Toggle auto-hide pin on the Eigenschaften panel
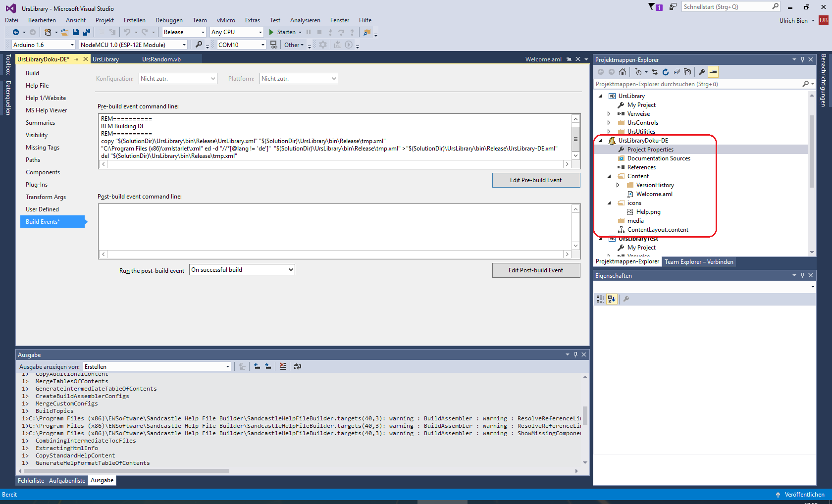The height and width of the screenshot is (504, 832). pos(802,275)
